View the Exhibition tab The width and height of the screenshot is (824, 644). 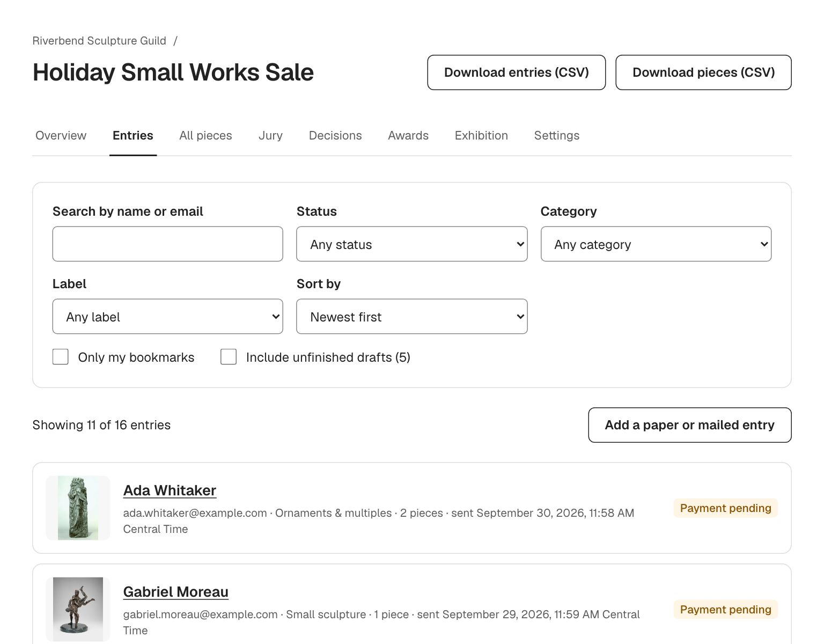coord(481,135)
